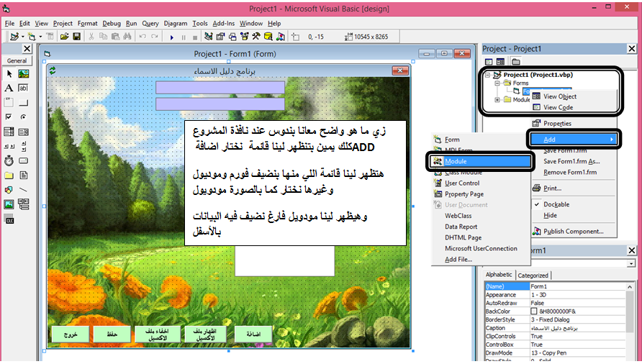This screenshot has width=642, height=364.
Task: Select the FileListBox control tool
Action: click(24, 176)
